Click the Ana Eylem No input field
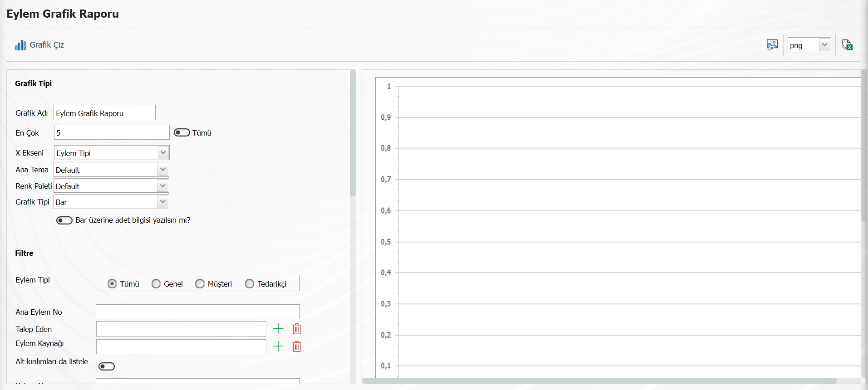 click(x=198, y=312)
